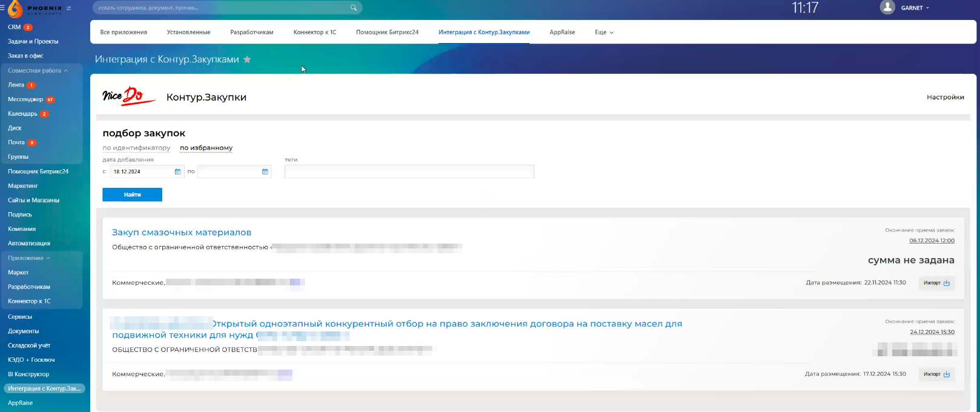Open Помощник Битрикс24 in sidebar
Screen dimensions: 980x412
(x=38, y=171)
